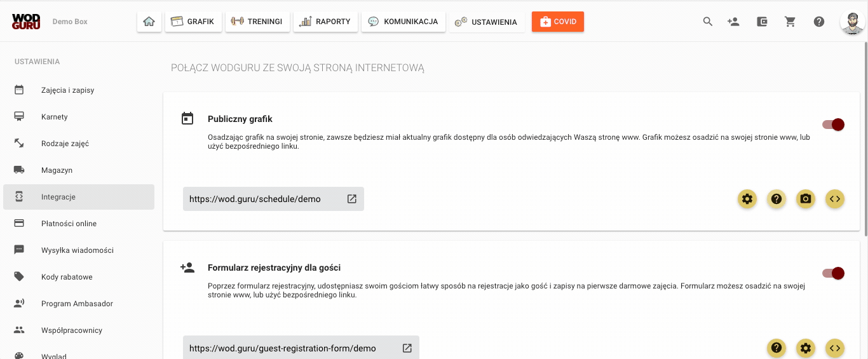Image resolution: width=868 pixels, height=359 pixels.
Task: Click the https://wod.guru/schedule/demo link field
Action: pos(273,199)
